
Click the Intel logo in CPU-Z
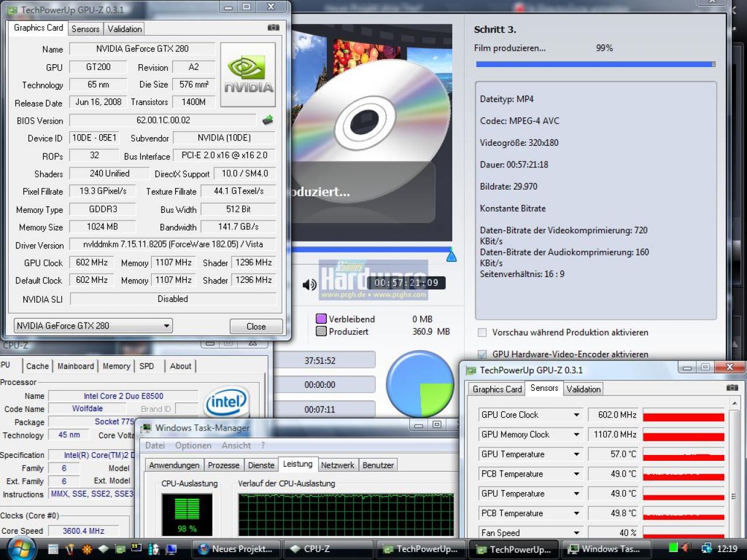226,401
